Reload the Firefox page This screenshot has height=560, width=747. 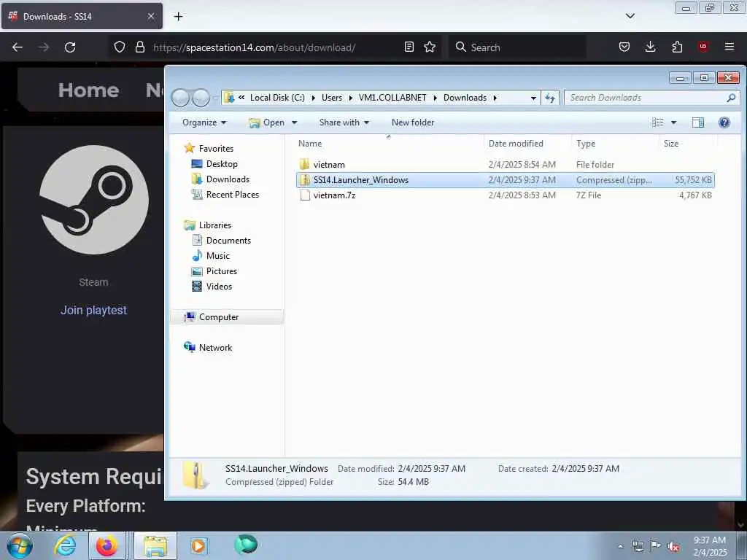(x=70, y=47)
